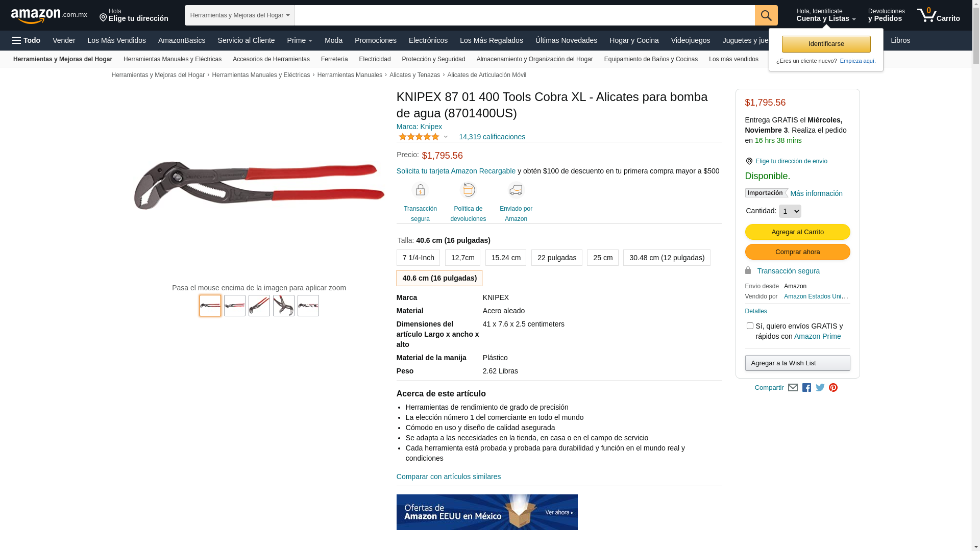This screenshot has width=980, height=551.
Task: Open the Promociones nav item
Action: 375,40
